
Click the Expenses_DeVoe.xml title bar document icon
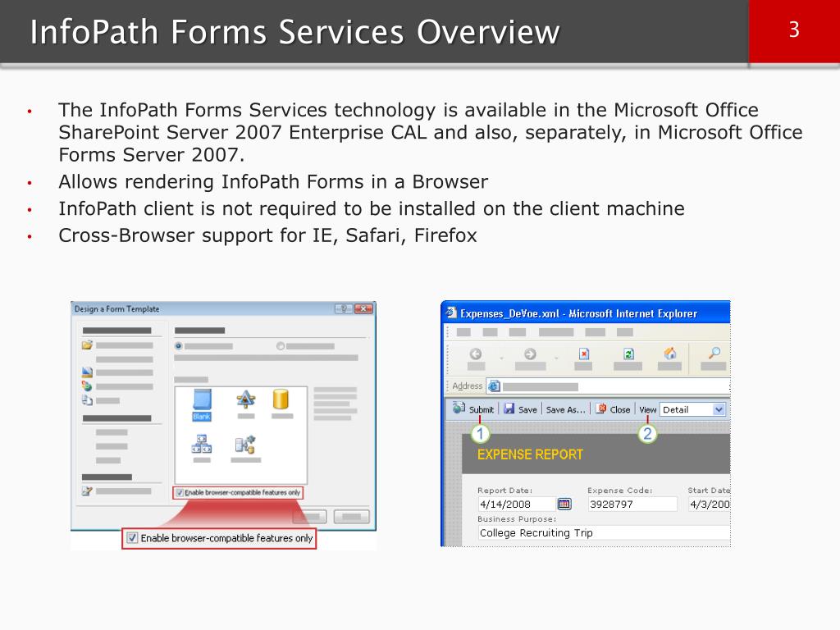(x=452, y=313)
